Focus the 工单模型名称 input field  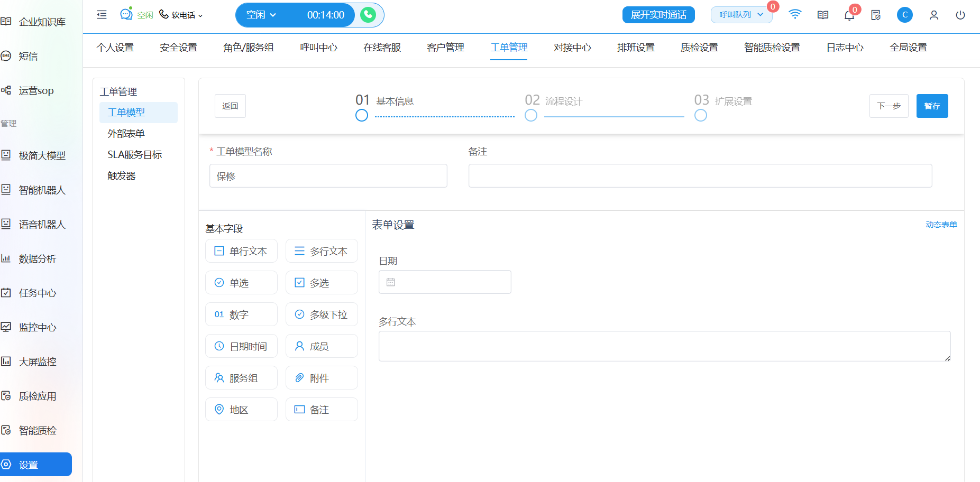pyautogui.click(x=328, y=176)
